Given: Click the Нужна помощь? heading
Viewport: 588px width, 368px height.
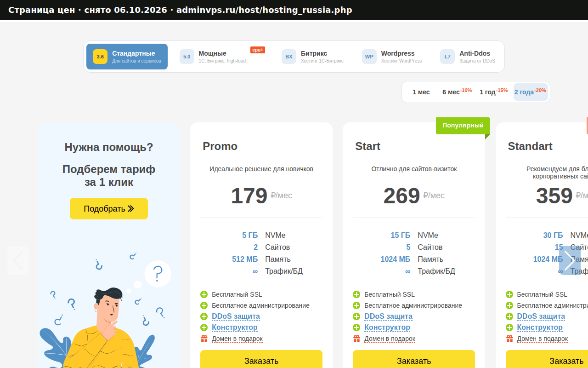Looking at the screenshot, I should pyautogui.click(x=109, y=147).
